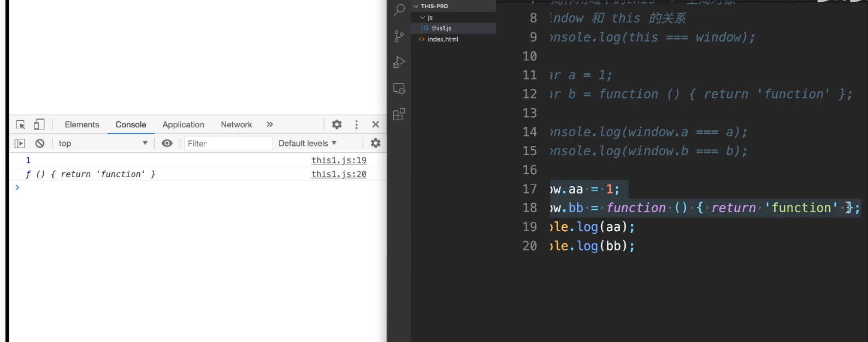This screenshot has height=342, width=868.
Task: Open index.html in the explorer
Action: [453, 39]
